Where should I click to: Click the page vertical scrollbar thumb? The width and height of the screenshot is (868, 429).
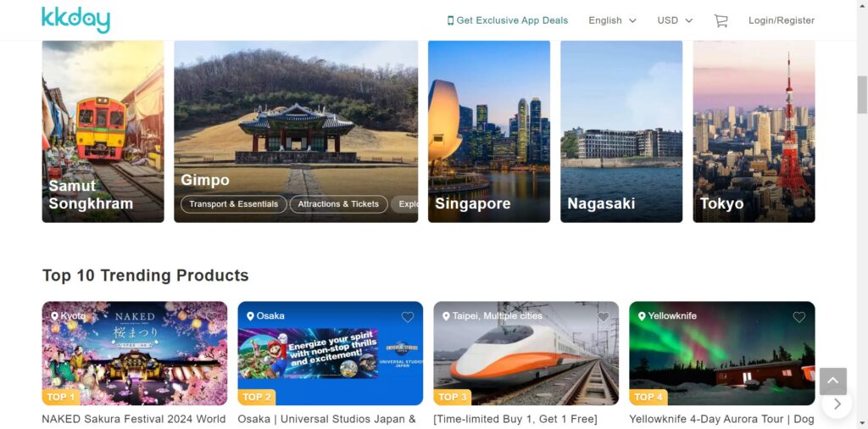862,95
